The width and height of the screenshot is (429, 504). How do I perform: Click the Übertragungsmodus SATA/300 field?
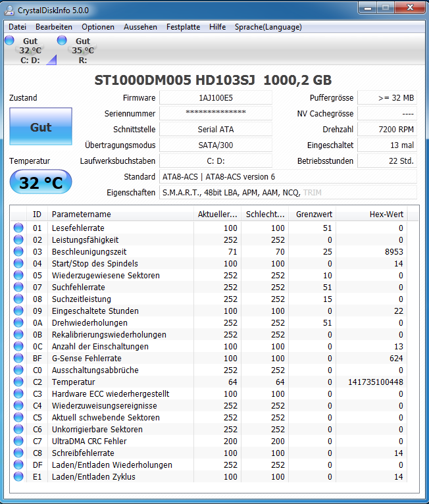pos(216,145)
